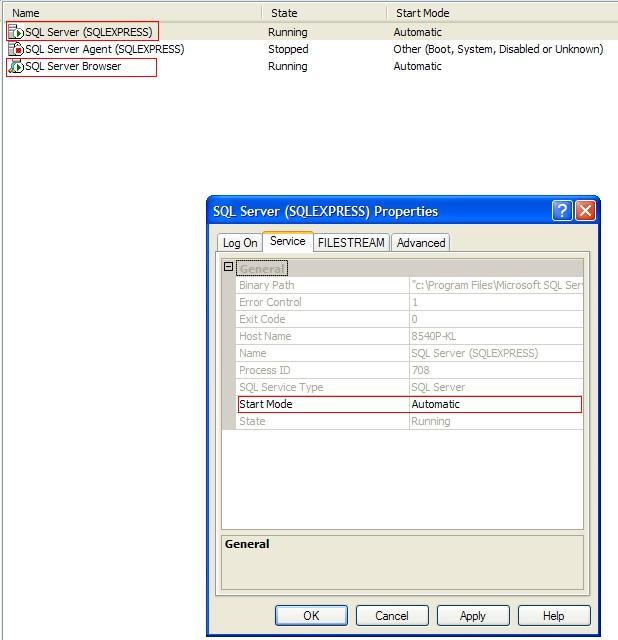
Task: Click the State value Running in dialog
Action: (x=431, y=421)
